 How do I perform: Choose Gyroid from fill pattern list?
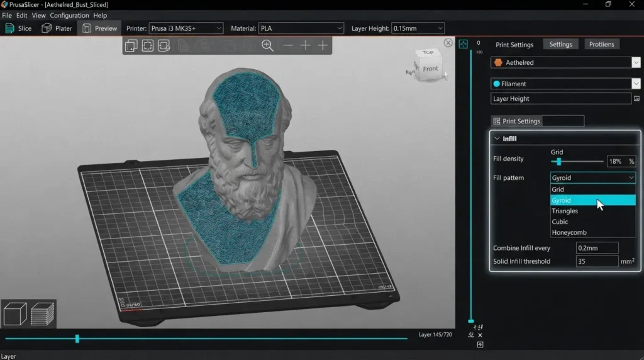tap(592, 200)
